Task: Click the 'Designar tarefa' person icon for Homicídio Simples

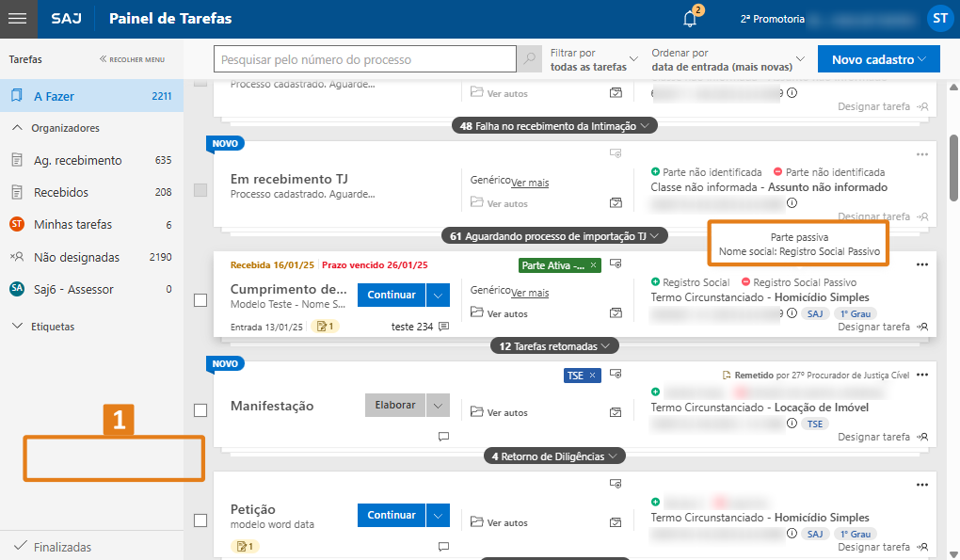Action: pos(920,328)
